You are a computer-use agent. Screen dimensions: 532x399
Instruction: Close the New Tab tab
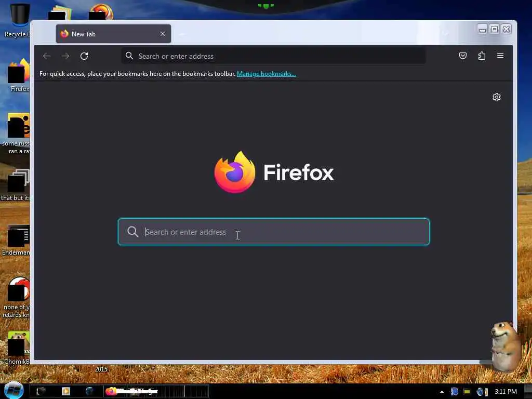[163, 34]
